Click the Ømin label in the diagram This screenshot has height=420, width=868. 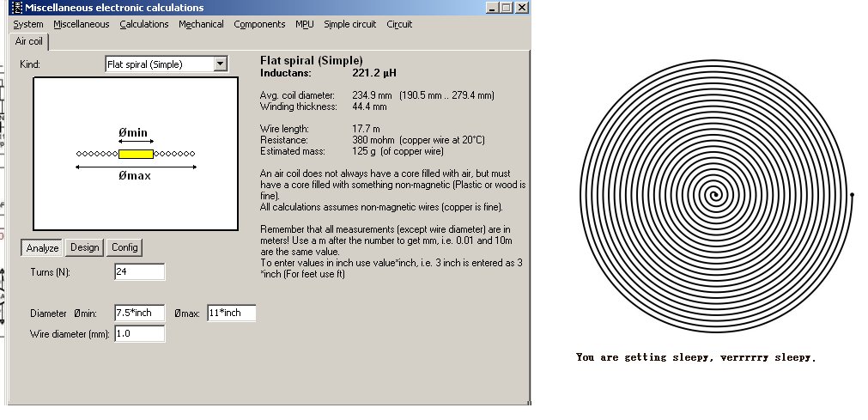(x=133, y=132)
